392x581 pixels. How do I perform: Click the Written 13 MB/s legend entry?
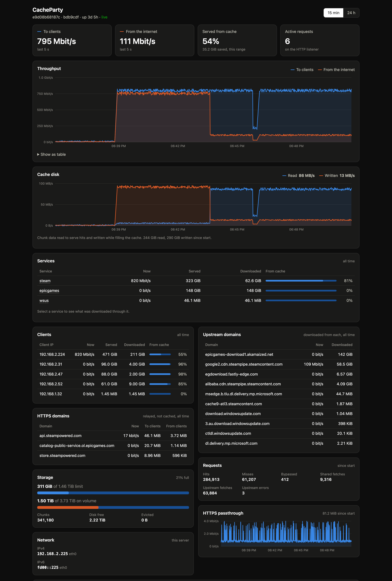pos(337,176)
